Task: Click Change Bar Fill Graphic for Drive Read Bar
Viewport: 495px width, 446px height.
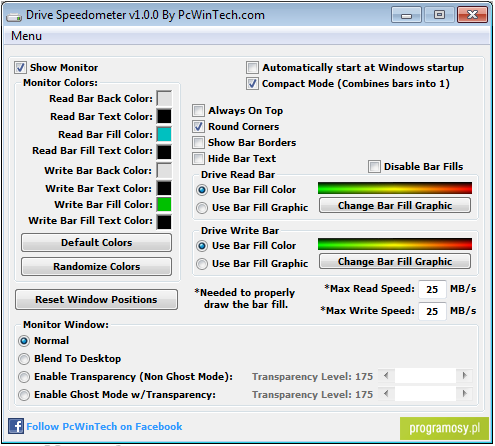Action: [395, 205]
